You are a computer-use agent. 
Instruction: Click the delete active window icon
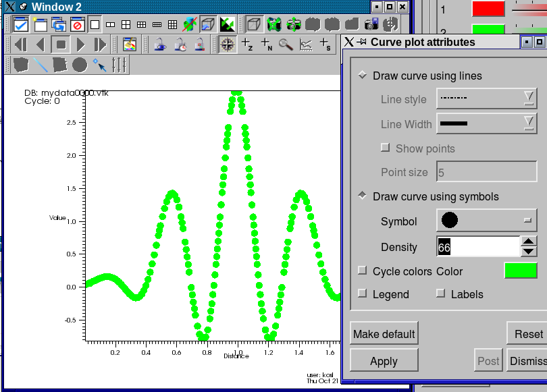[76, 25]
